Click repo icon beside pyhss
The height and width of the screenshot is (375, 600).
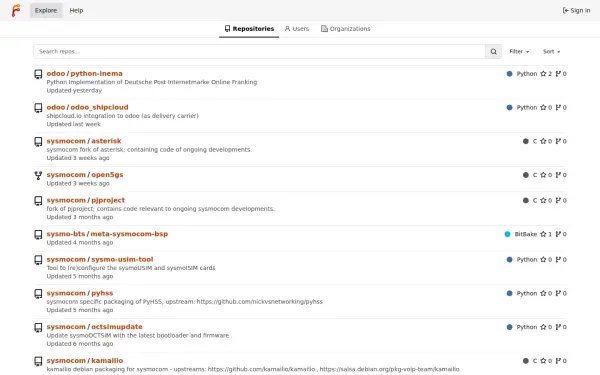click(38, 294)
